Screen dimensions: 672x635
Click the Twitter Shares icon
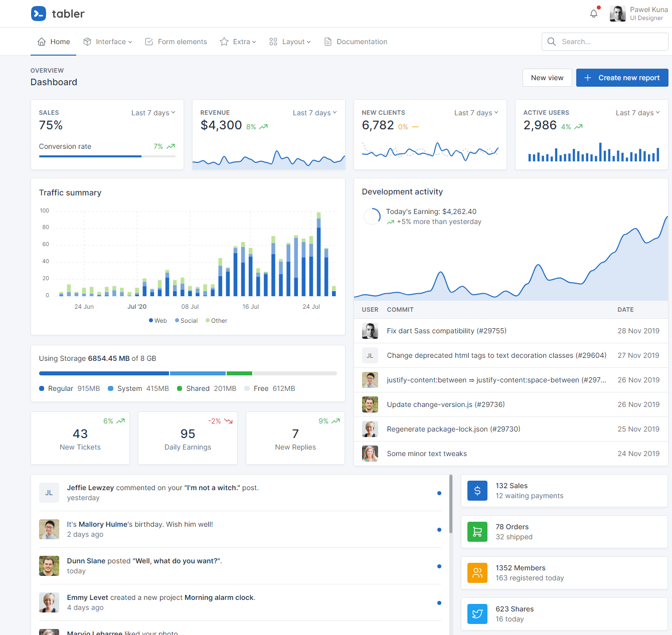click(477, 614)
